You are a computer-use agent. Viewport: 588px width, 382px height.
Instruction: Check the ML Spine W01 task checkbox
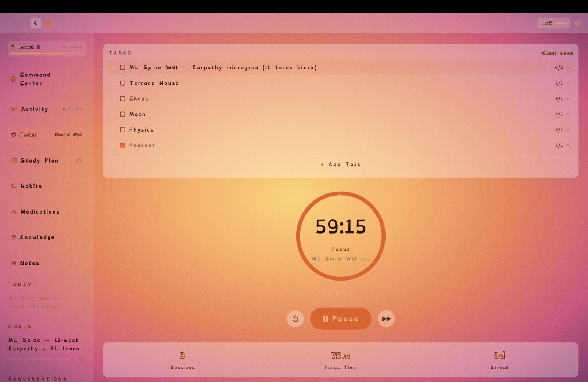[x=122, y=67]
